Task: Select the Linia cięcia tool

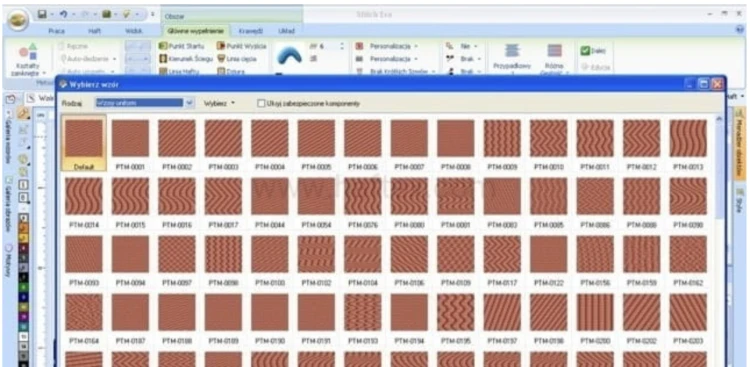Action: (237, 59)
